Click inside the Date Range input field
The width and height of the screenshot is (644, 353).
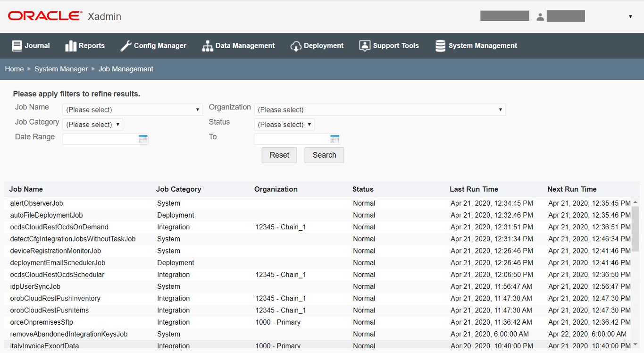tap(99, 139)
